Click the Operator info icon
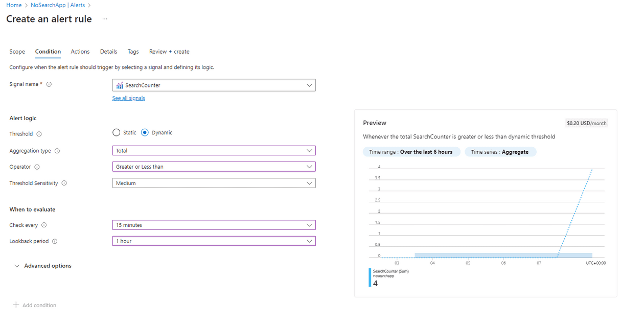 (x=37, y=167)
